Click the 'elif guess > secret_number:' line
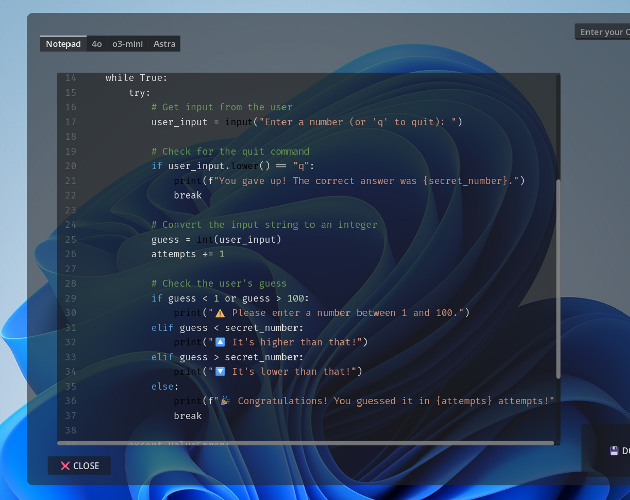This screenshot has height=500, width=630. pos(227,357)
